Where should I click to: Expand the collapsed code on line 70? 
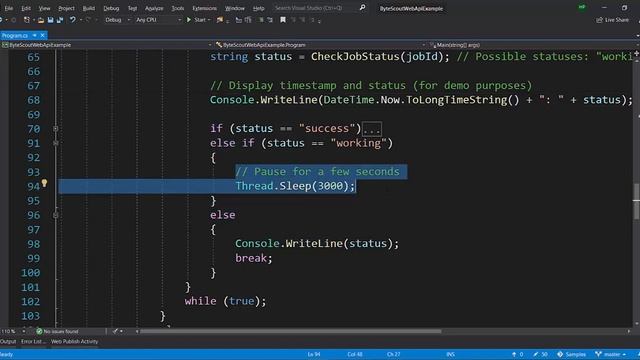(56, 129)
